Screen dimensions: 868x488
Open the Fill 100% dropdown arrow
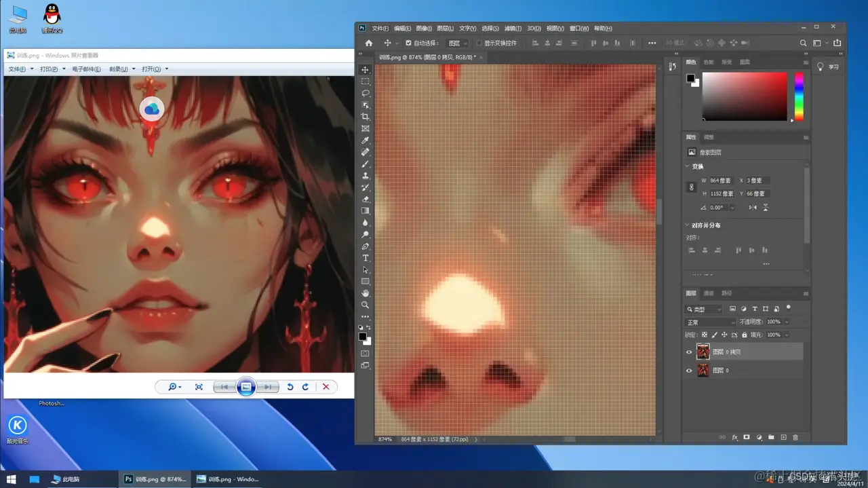tap(786, 335)
